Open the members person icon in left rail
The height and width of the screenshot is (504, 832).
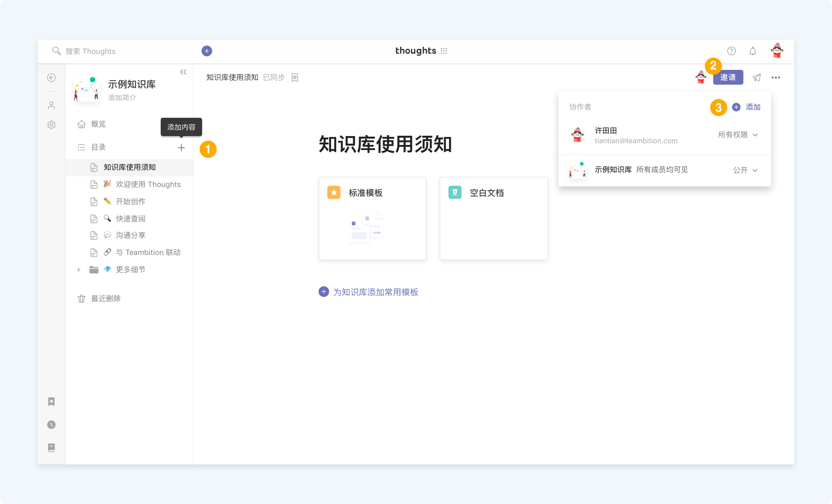point(51,106)
